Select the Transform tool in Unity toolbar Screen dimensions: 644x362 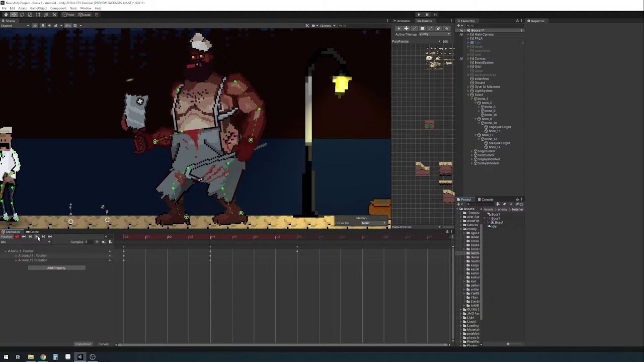click(46, 15)
